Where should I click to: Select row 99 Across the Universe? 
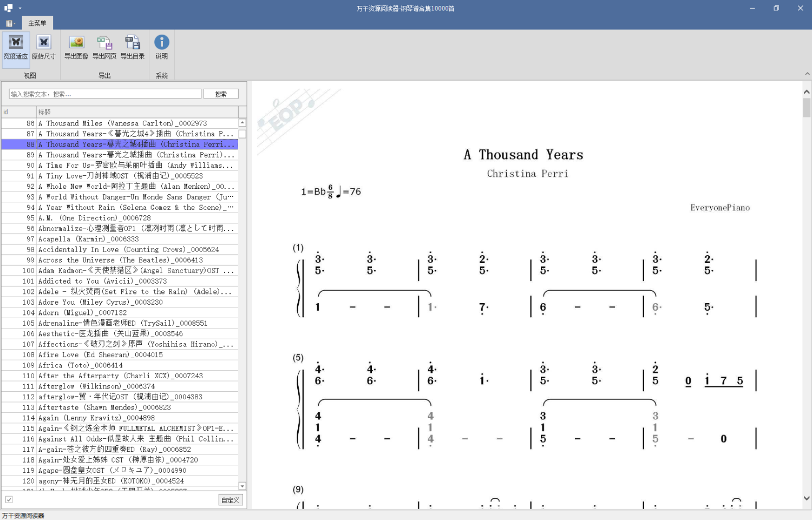(120, 260)
